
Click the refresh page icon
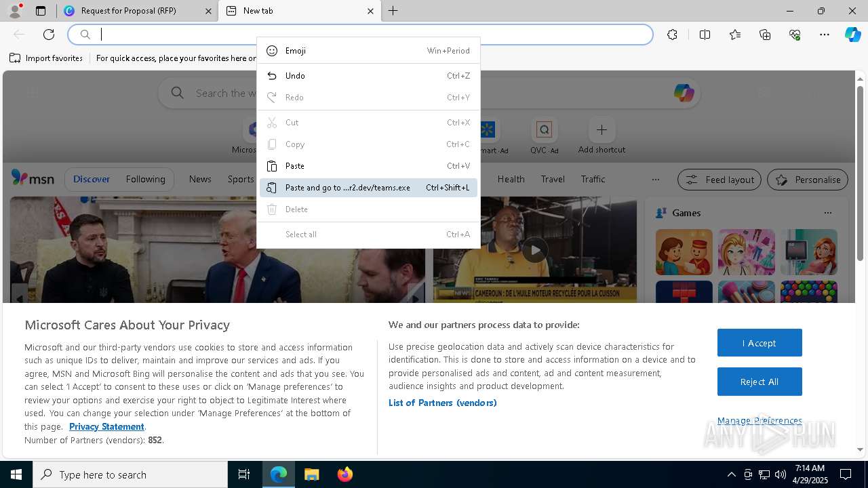[x=49, y=35]
